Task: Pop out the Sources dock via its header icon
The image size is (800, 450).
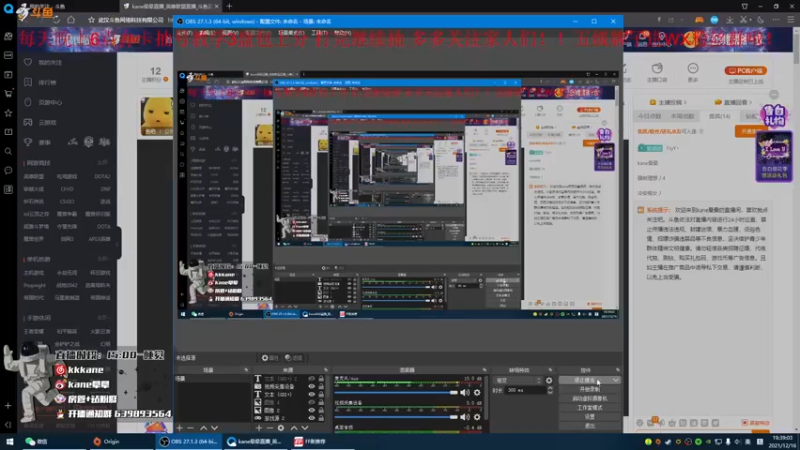Action: [326, 370]
